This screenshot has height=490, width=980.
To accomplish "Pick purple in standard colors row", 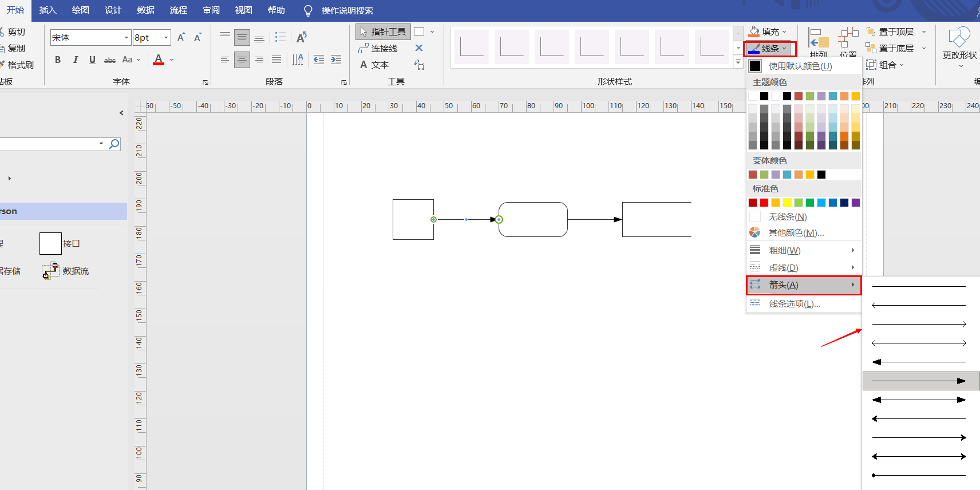I will (856, 203).
